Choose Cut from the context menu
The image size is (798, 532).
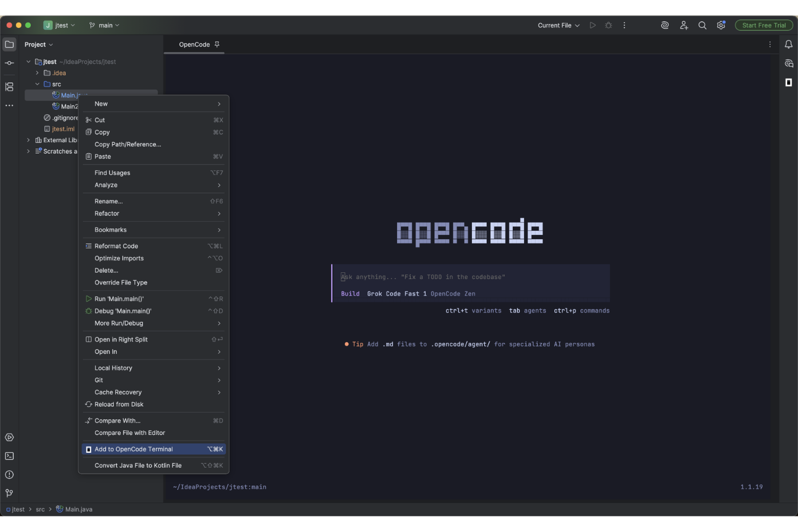tap(154, 120)
